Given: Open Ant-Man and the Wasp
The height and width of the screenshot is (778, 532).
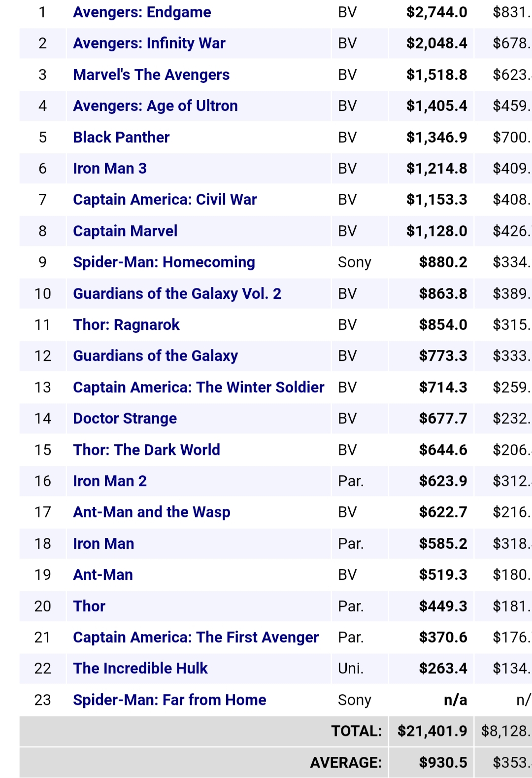Looking at the screenshot, I should click(152, 512).
